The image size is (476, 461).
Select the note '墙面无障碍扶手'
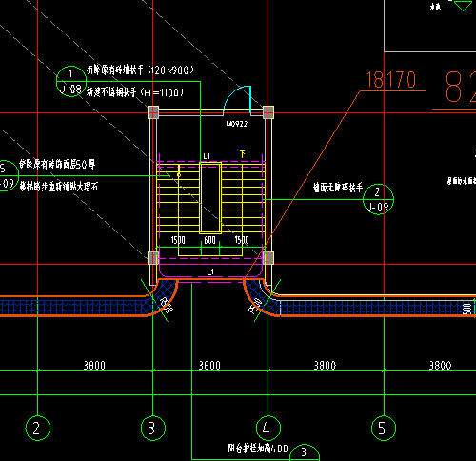[x=338, y=188]
